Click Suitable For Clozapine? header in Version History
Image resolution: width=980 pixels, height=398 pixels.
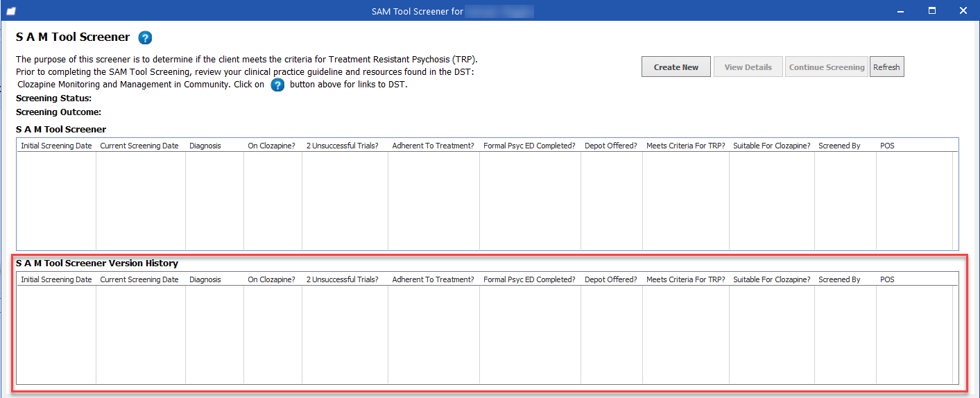[771, 280]
